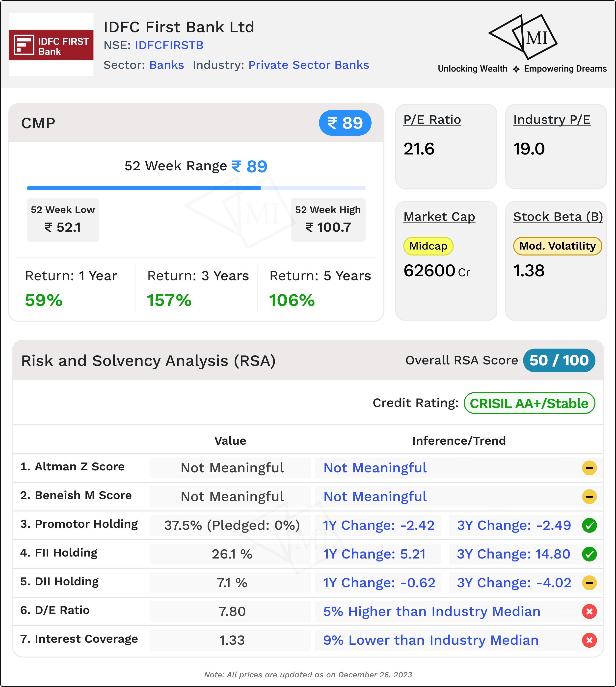Click the Credit Rating label
Viewport: 616px width, 687px height.
415,403
